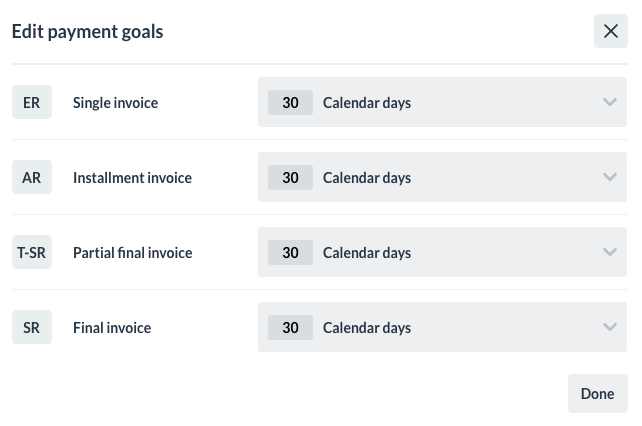Click the Partial final invoice label

pos(132,253)
